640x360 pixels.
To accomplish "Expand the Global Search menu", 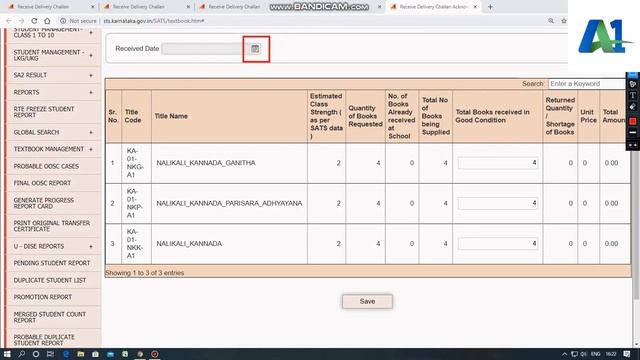I will 91,133.
